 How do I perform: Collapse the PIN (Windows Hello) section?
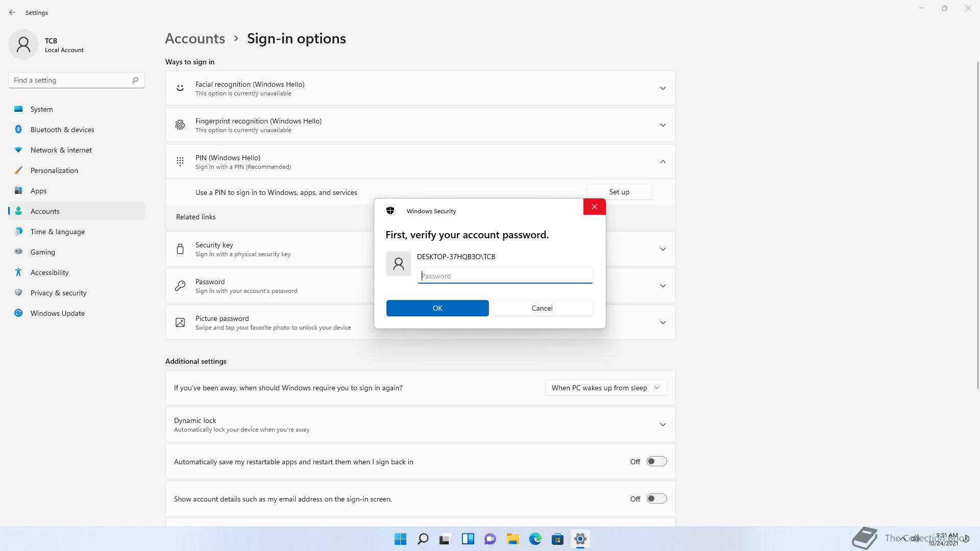click(663, 162)
